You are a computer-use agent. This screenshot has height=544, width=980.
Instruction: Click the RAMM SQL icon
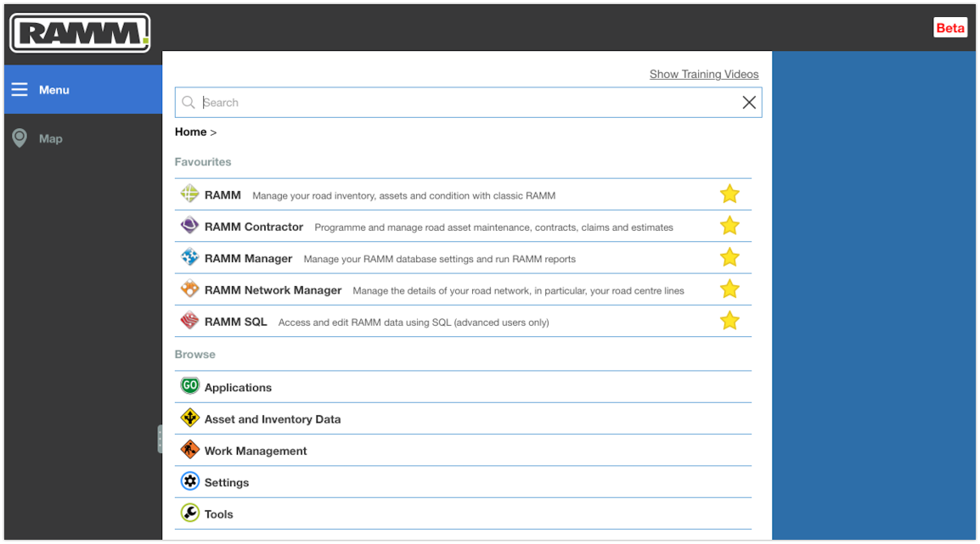(x=189, y=321)
